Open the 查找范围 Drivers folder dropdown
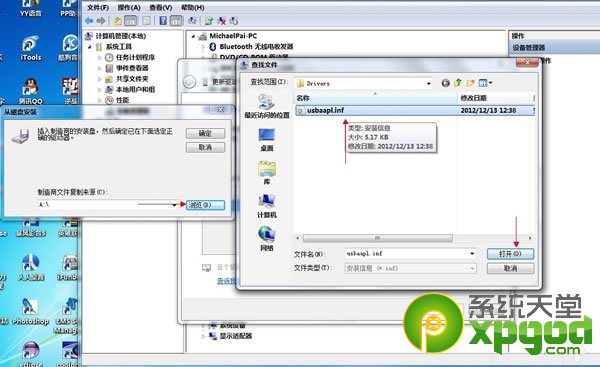 pyautogui.click(x=429, y=83)
